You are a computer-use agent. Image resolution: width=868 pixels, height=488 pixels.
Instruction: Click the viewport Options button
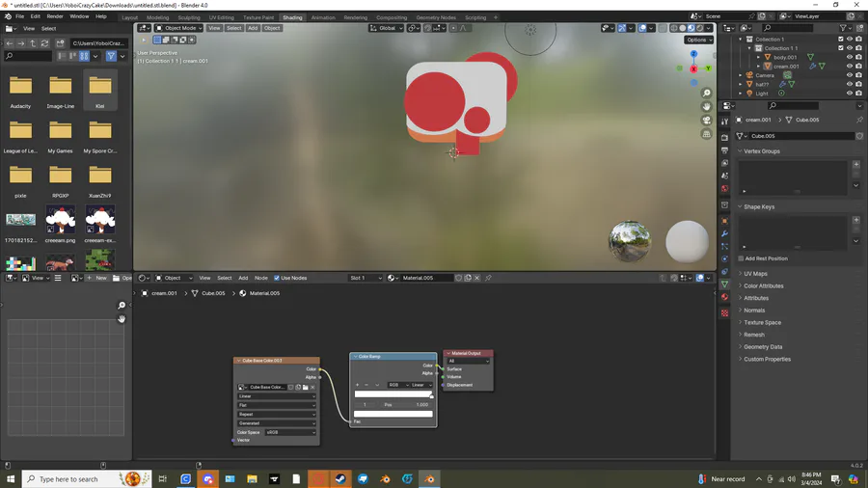pyautogui.click(x=699, y=40)
